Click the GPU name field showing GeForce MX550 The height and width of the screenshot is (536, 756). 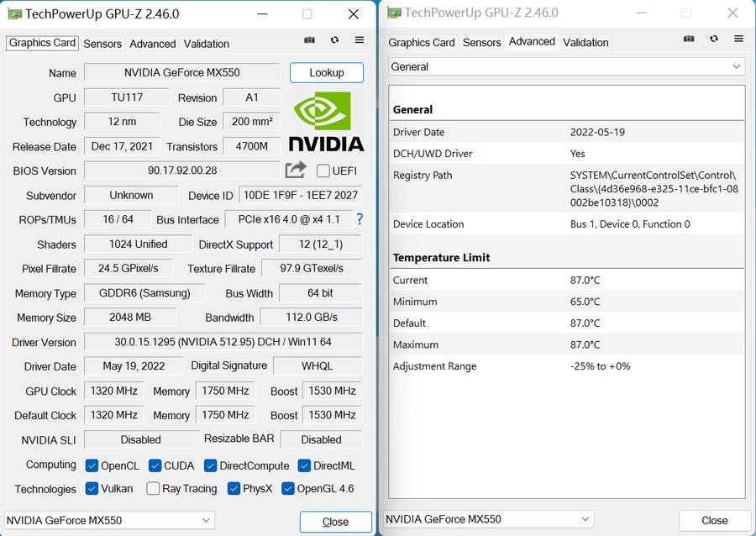[182, 73]
